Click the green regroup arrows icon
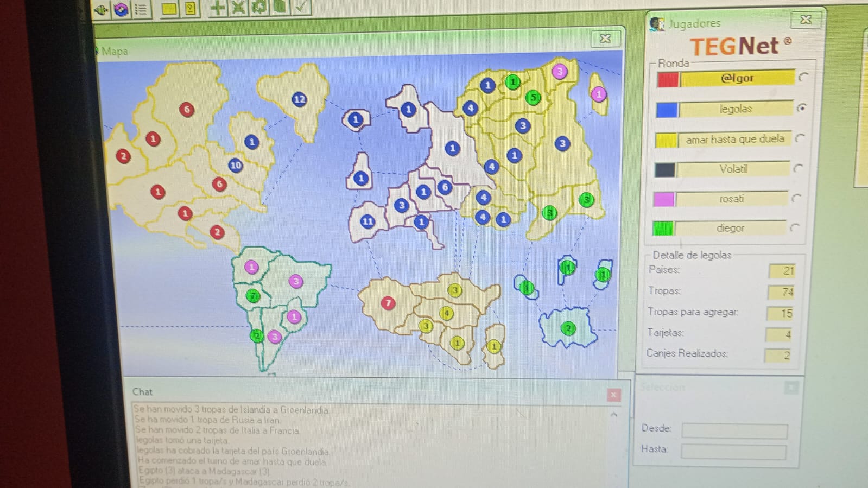The height and width of the screenshot is (488, 868). (x=259, y=8)
